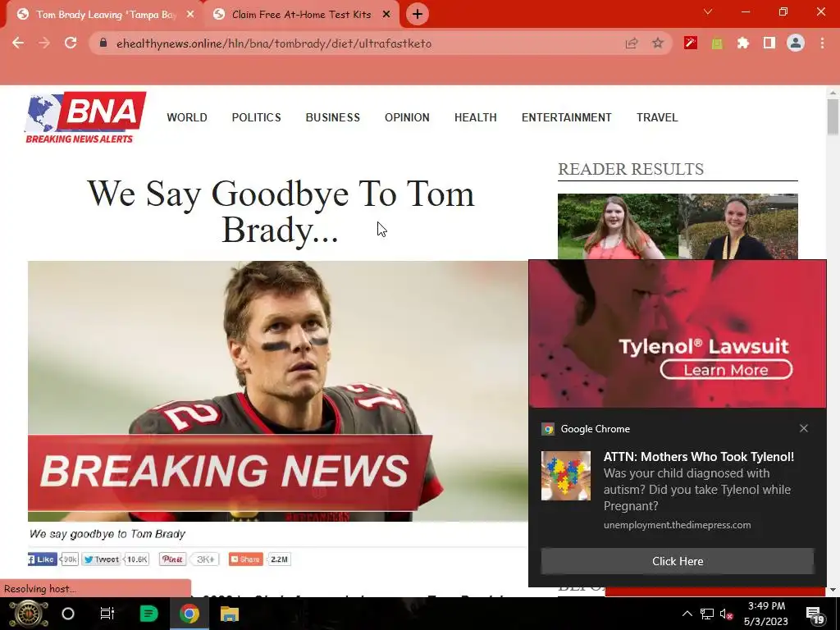
Task: Expand the tab search chevron
Action: pyautogui.click(x=708, y=11)
